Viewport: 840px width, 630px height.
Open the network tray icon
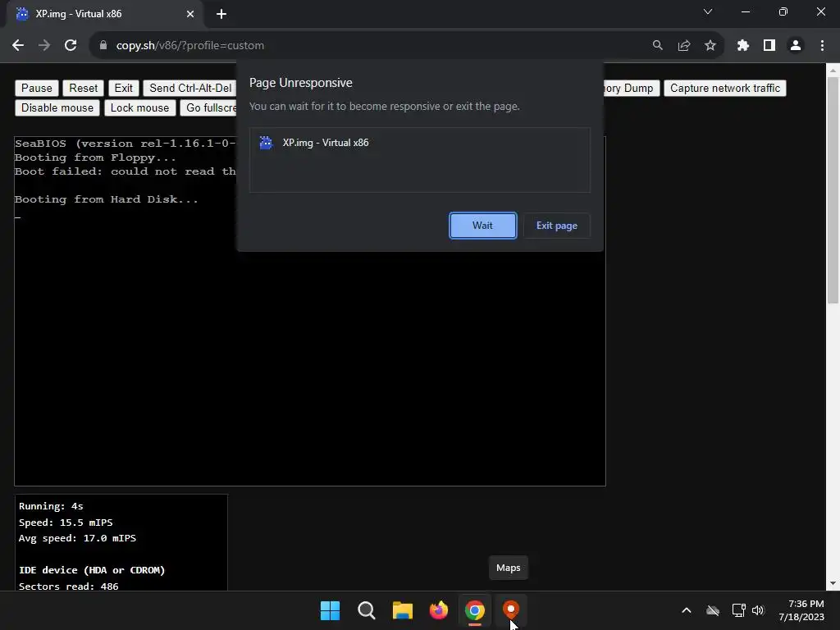click(738, 610)
